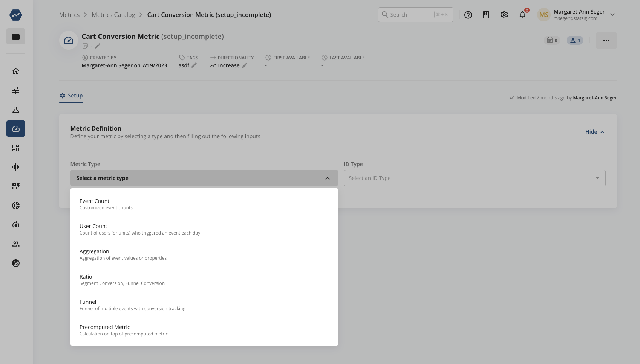Open the settings gear icon
The image size is (640, 364).
pos(504,15)
